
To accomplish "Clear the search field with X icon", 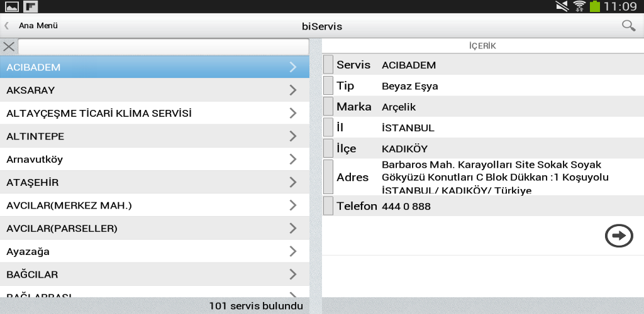I will click(9, 46).
